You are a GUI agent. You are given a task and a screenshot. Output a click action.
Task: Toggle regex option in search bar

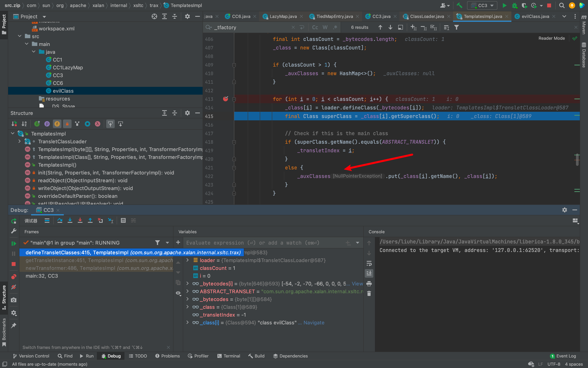(x=335, y=27)
